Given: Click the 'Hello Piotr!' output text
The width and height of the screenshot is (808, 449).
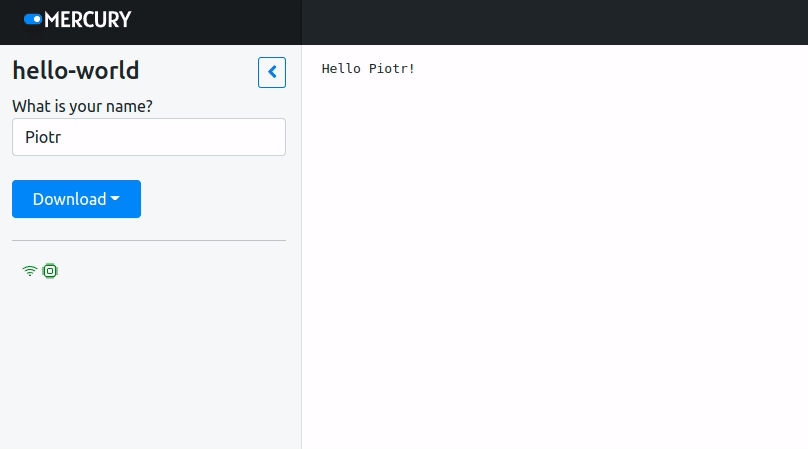Looking at the screenshot, I should 368,69.
